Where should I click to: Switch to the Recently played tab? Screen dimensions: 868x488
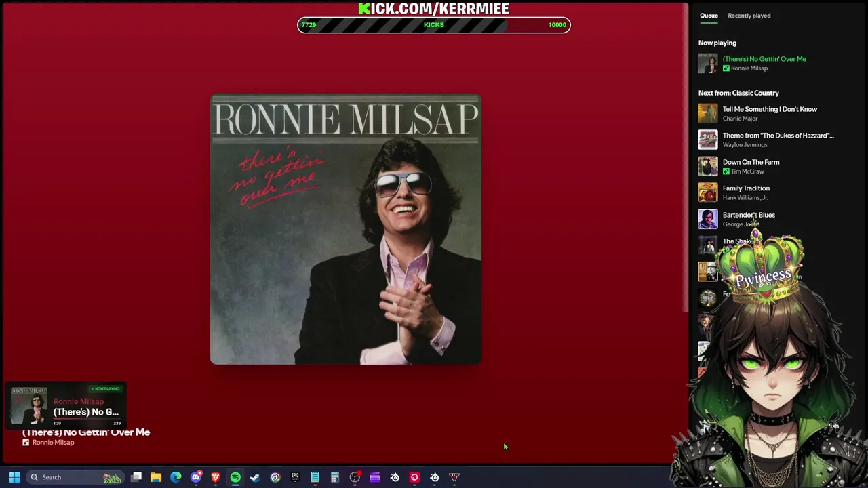coord(749,16)
